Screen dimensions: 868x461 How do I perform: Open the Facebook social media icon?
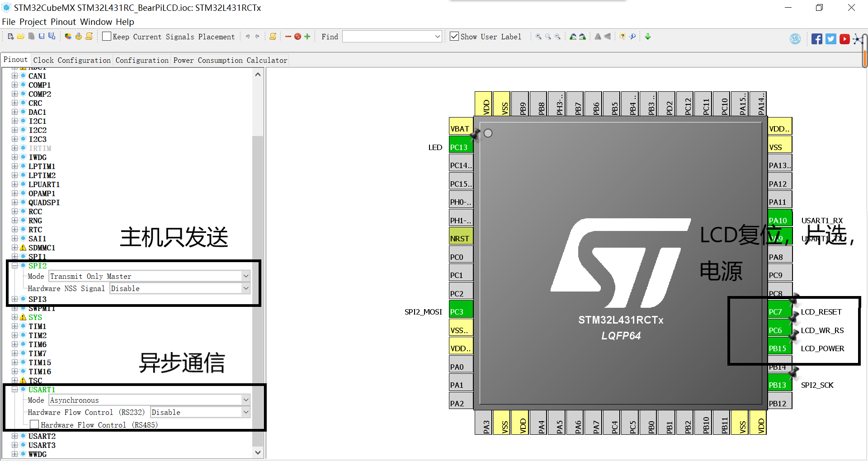coord(817,38)
